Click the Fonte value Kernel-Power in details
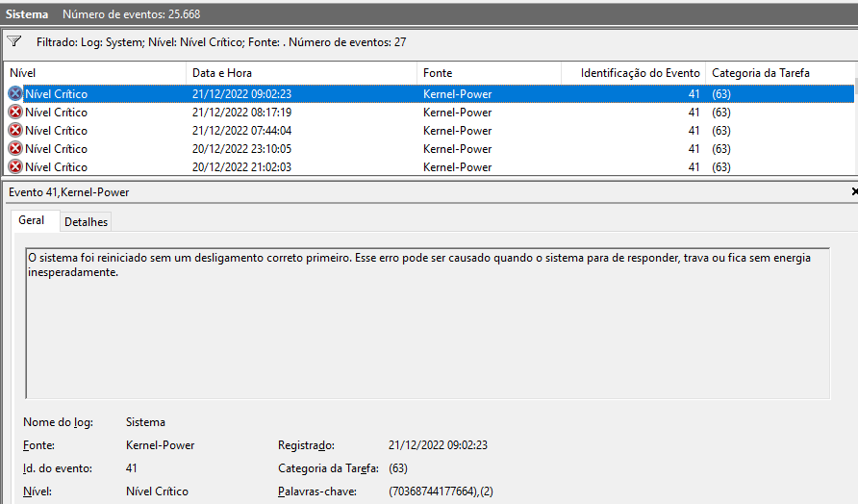 (161, 445)
